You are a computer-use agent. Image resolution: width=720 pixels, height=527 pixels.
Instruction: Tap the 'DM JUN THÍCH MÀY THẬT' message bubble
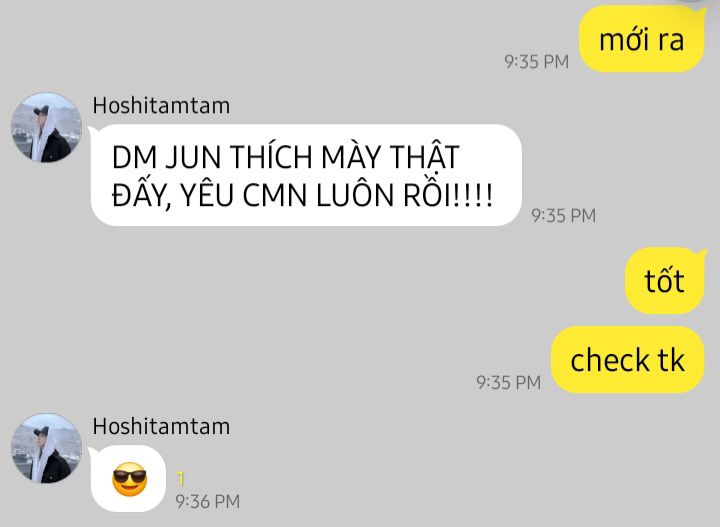point(306,175)
